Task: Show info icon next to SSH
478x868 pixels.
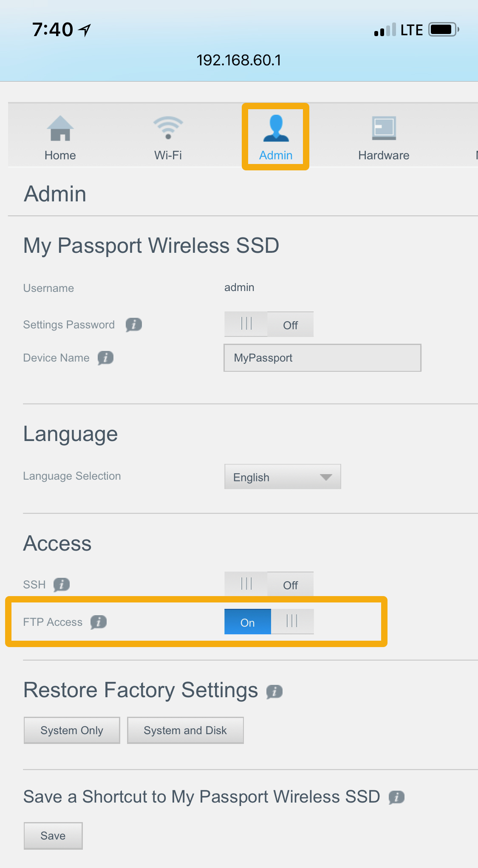Action: pos(62,585)
